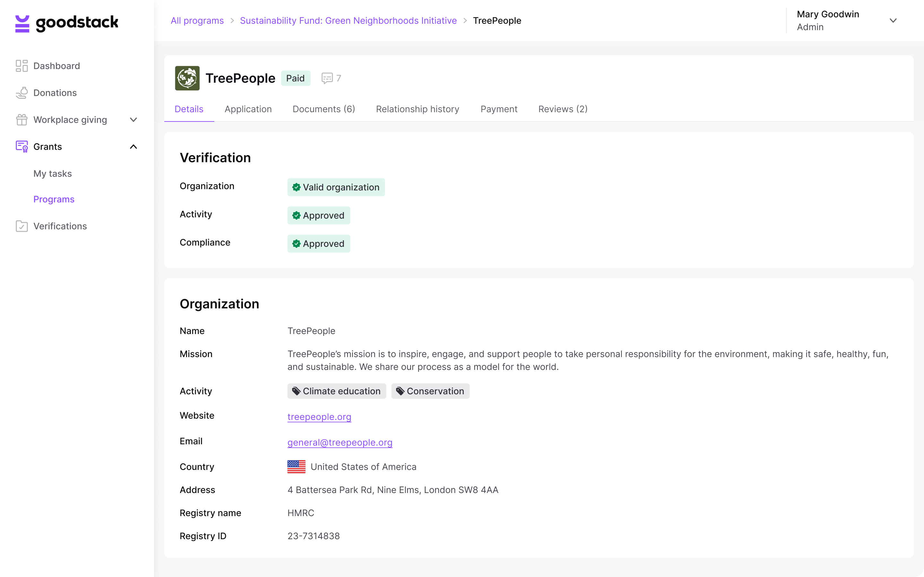
Task: Collapse the Grants submenu chevron
Action: coord(133,146)
